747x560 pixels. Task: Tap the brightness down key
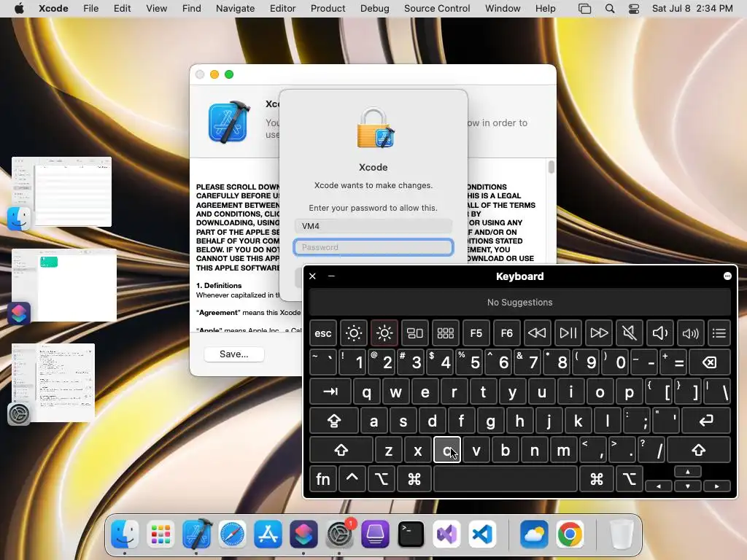pyautogui.click(x=354, y=332)
